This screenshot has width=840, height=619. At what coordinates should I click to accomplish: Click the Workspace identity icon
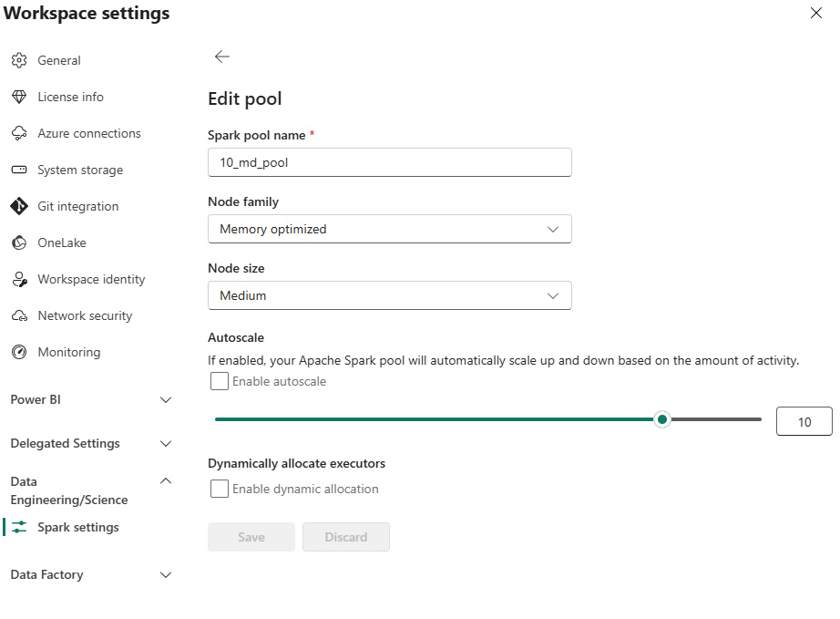[19, 279]
